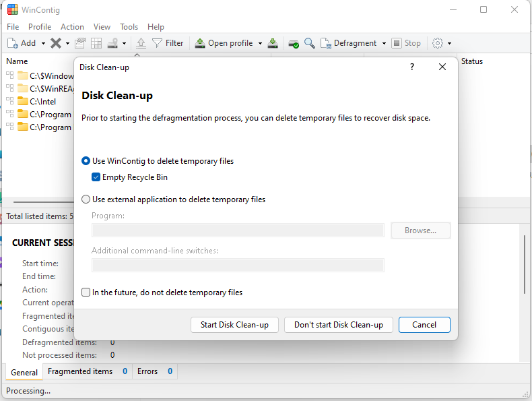Enable 'In the future, do not delete' checkbox

pos(86,292)
